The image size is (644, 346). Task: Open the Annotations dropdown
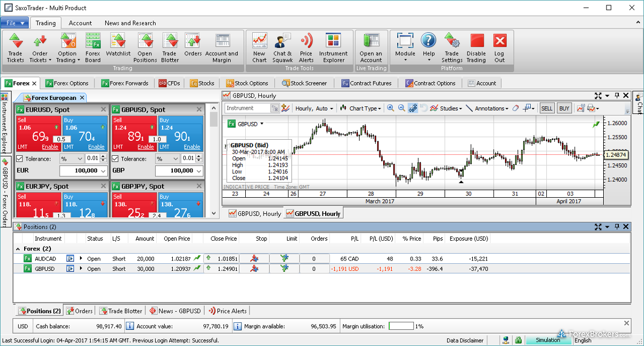[x=487, y=109]
